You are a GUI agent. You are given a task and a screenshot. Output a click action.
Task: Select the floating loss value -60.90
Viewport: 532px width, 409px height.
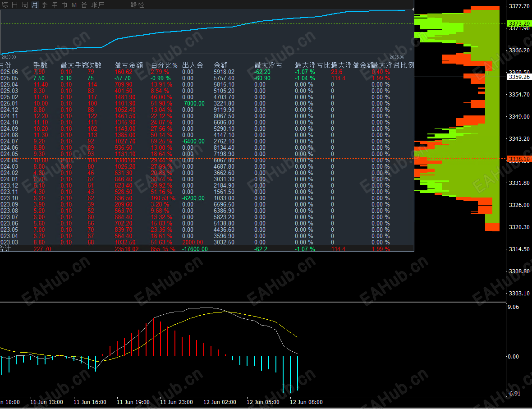(x=262, y=78)
